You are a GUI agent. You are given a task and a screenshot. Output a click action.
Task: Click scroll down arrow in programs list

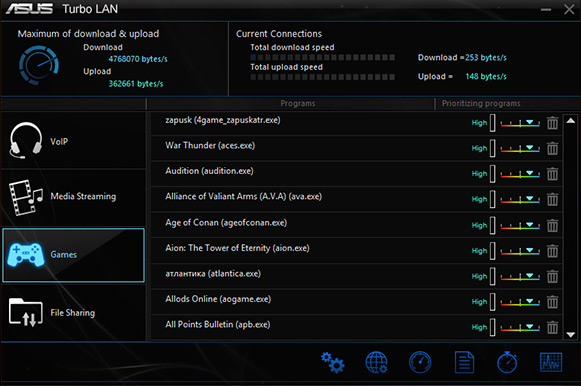[571, 335]
